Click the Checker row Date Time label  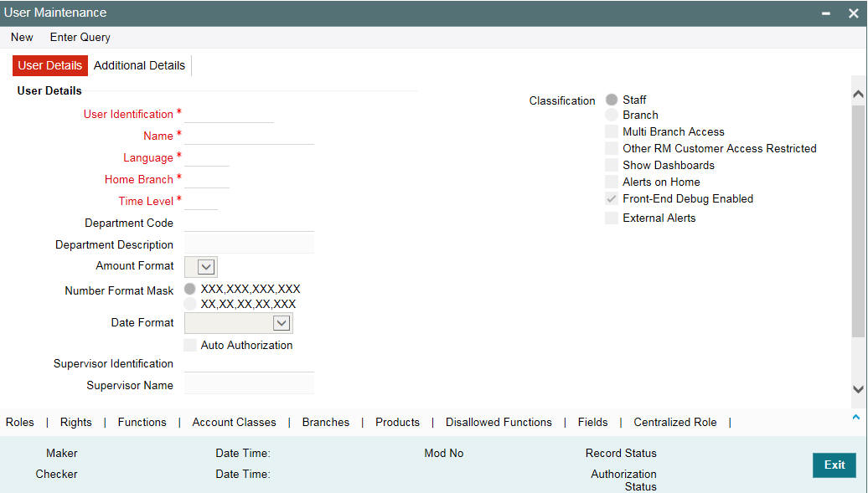pyautogui.click(x=243, y=475)
